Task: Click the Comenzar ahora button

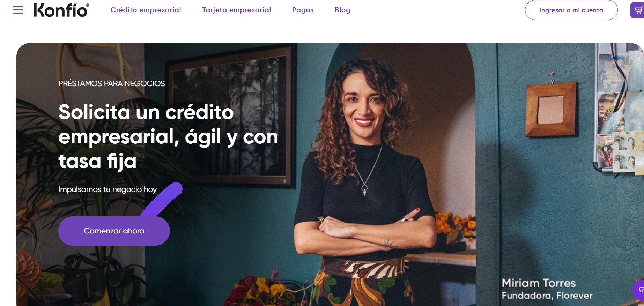Action: pyautogui.click(x=114, y=231)
